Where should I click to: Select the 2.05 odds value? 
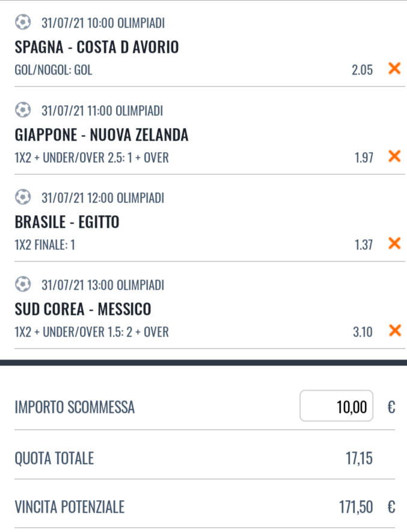[x=362, y=70]
